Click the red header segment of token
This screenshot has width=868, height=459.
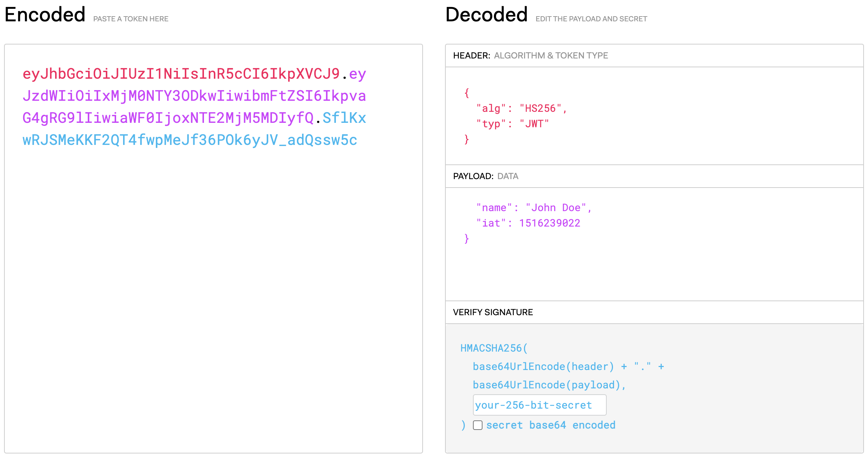(x=181, y=74)
